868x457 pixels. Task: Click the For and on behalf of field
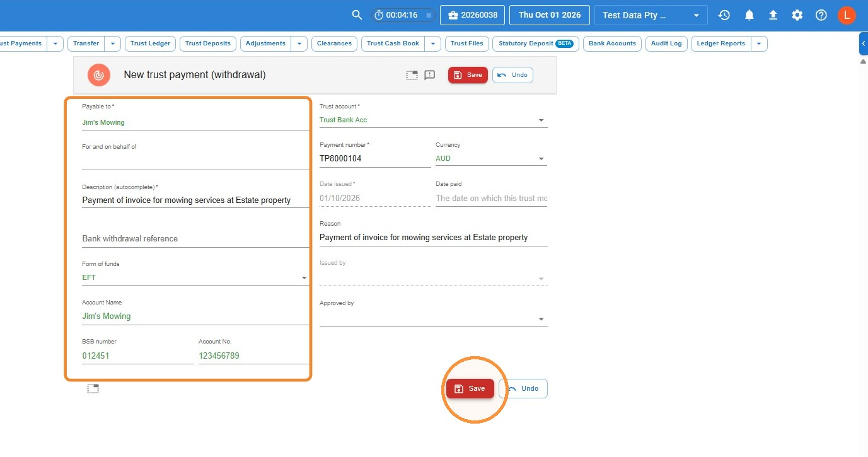(x=195, y=160)
